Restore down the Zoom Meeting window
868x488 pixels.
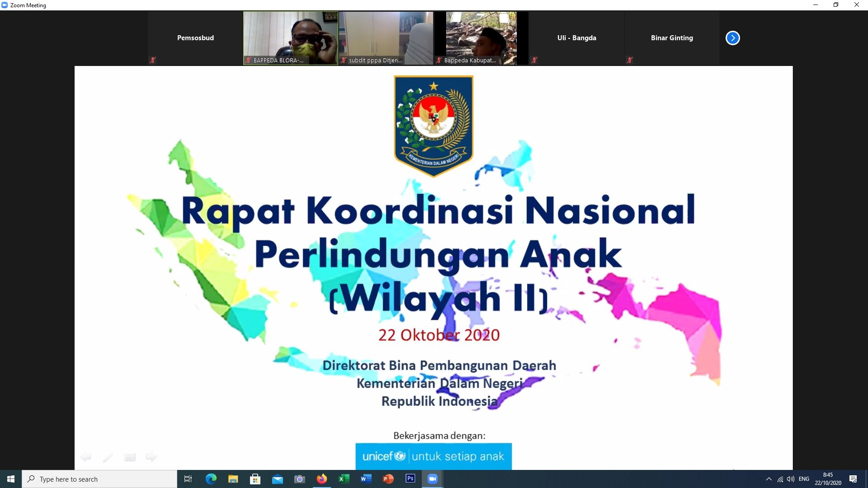(836, 5)
